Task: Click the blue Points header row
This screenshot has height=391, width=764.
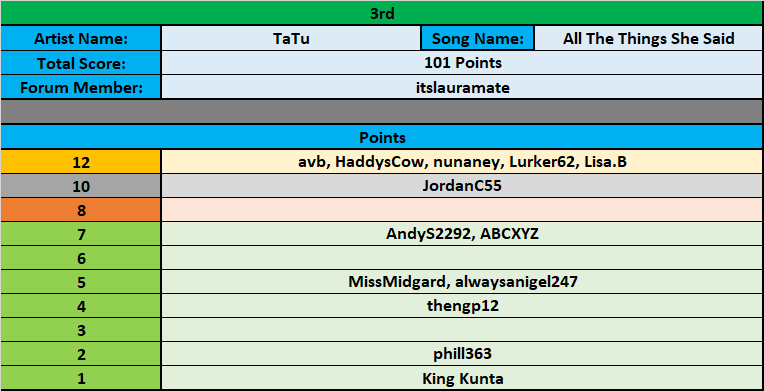Action: coord(382,137)
